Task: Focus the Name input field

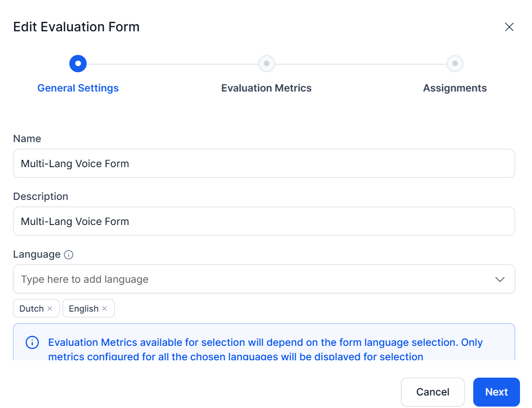Action: coord(264,163)
